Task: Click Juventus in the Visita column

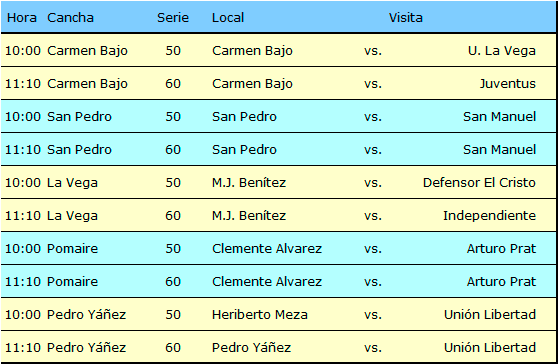Action: coord(507,84)
